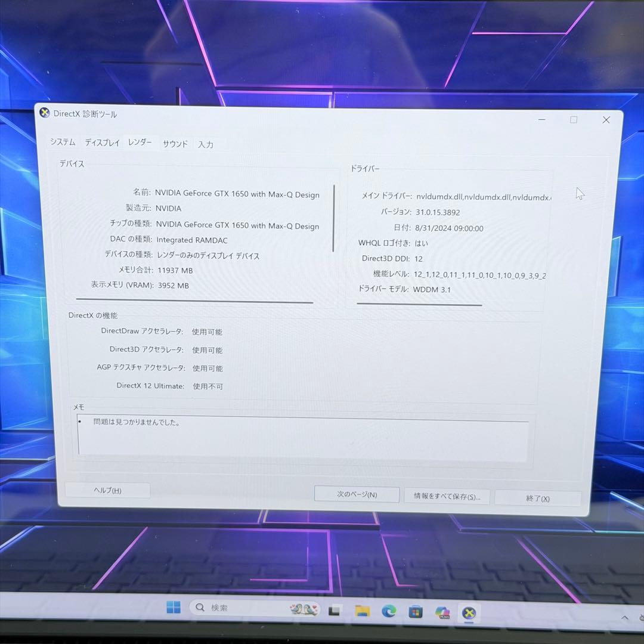Click the driver panel horizontal scrollbar
This screenshot has height=644, width=644.
click(x=419, y=304)
